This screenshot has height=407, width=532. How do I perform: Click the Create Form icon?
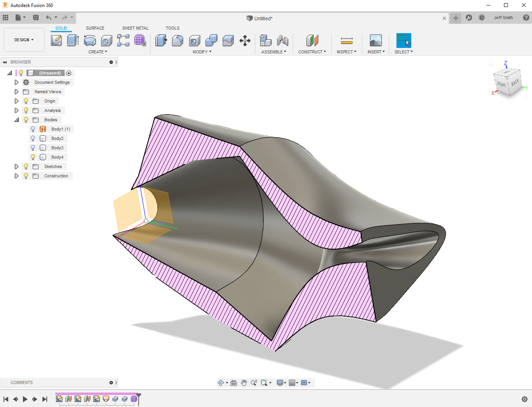pos(140,41)
